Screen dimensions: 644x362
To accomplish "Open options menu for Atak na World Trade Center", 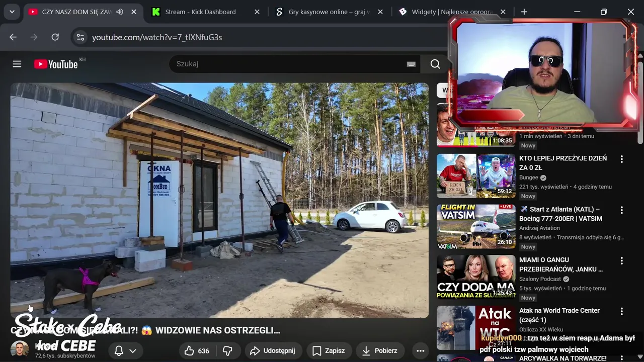I will [x=622, y=311].
